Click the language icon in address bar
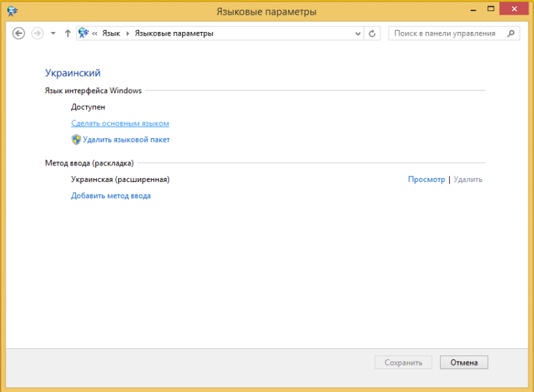 click(x=83, y=33)
